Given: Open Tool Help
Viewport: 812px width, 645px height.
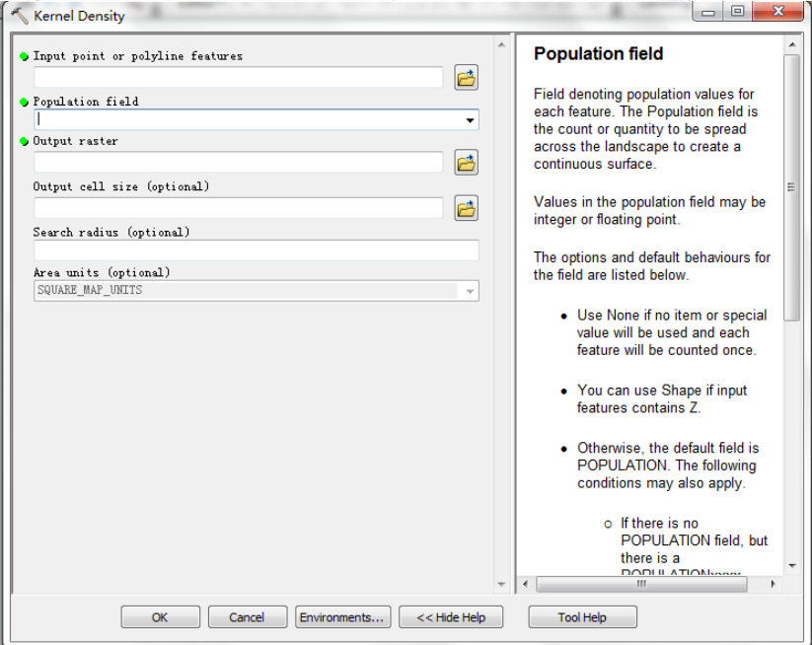Looking at the screenshot, I should coord(582,617).
